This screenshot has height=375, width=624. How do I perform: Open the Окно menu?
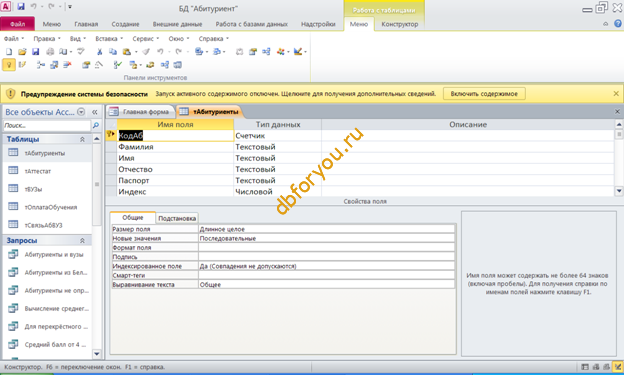pyautogui.click(x=179, y=39)
